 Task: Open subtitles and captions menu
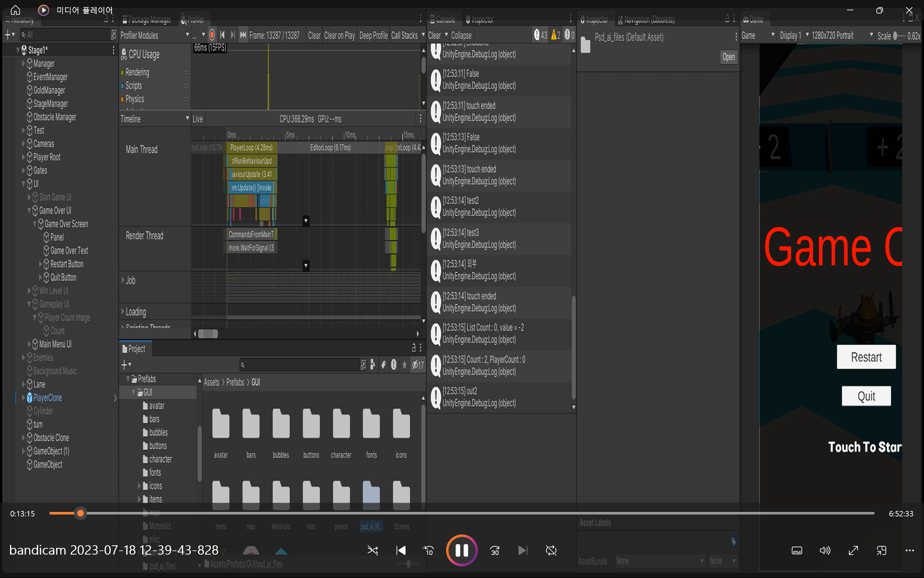797,550
